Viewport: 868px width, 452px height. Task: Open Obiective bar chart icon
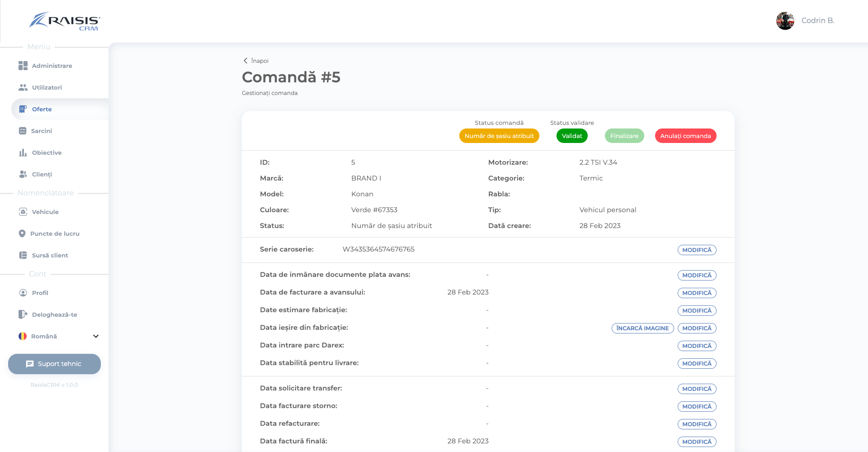23,152
